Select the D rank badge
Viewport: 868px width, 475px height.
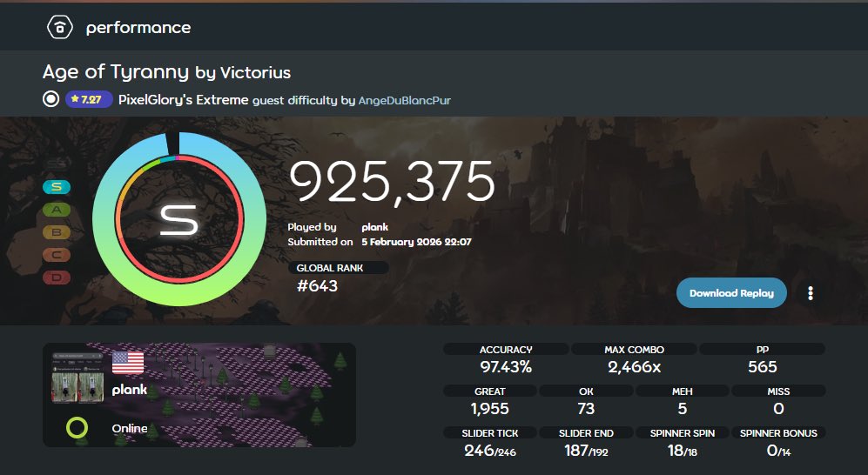57,278
